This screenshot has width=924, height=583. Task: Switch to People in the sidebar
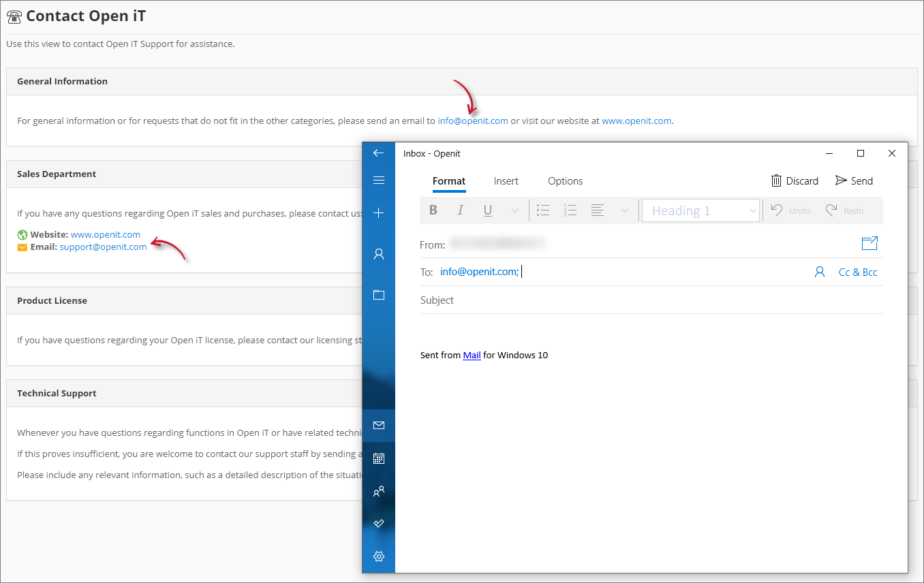pos(378,491)
